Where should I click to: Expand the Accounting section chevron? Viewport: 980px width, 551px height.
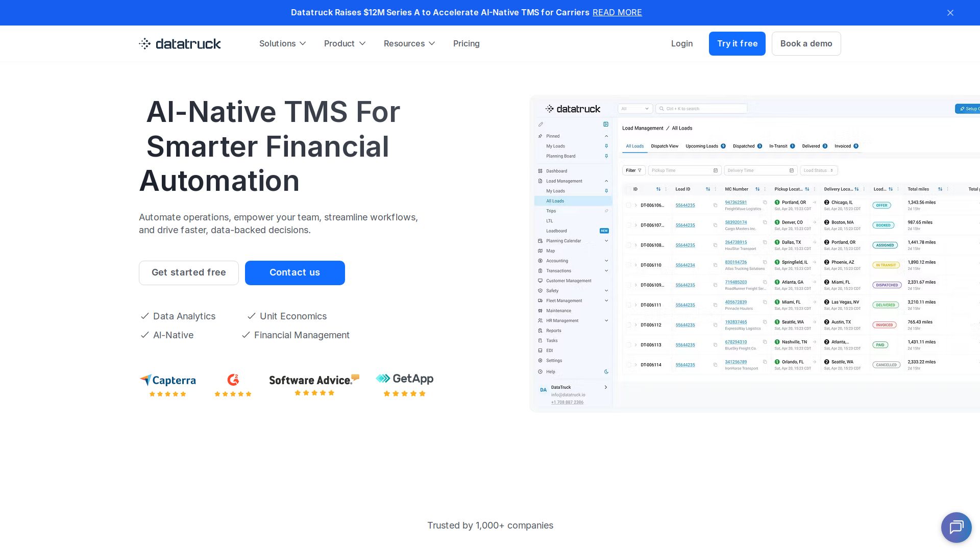(606, 261)
